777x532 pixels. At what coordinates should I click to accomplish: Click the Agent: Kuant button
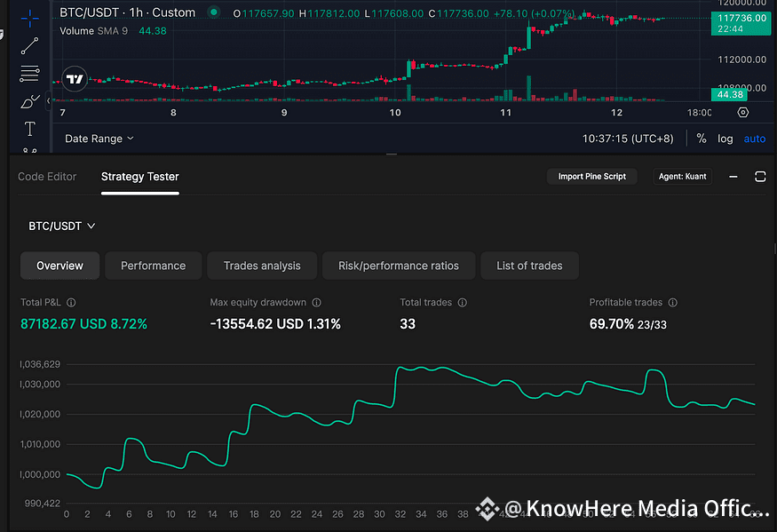[x=682, y=177]
